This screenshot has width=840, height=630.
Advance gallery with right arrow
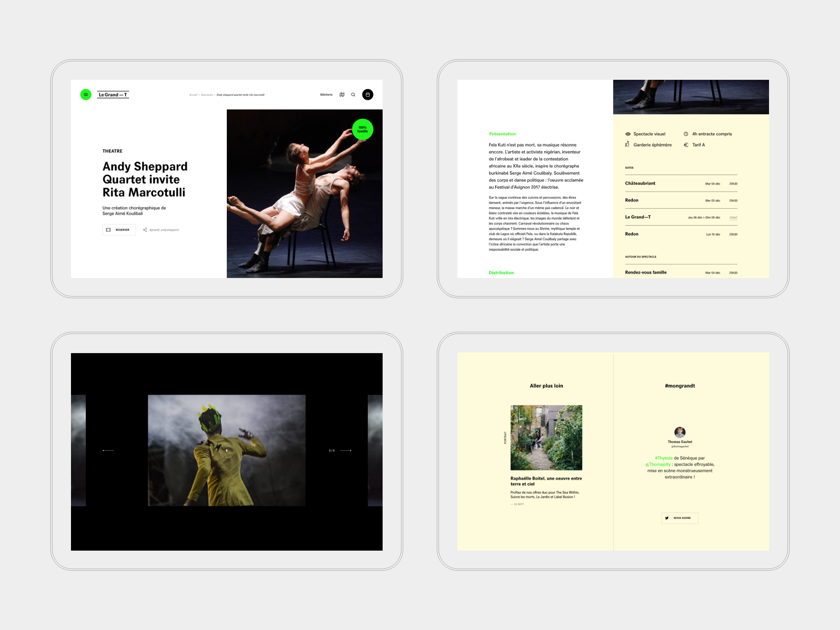click(x=346, y=450)
